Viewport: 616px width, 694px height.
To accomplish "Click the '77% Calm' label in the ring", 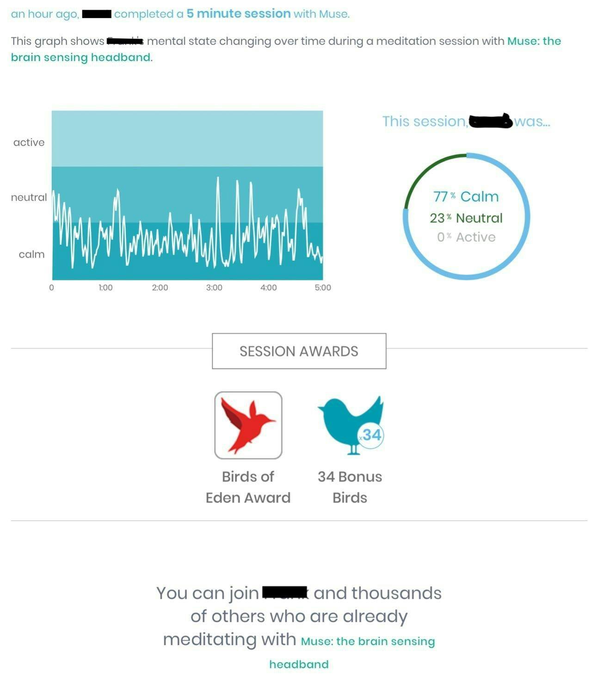I will [x=466, y=197].
